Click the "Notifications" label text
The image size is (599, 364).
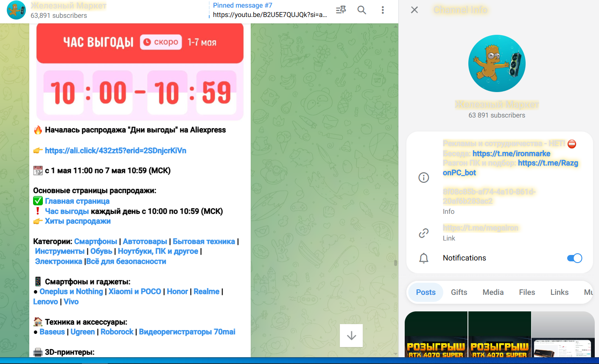coord(465,258)
